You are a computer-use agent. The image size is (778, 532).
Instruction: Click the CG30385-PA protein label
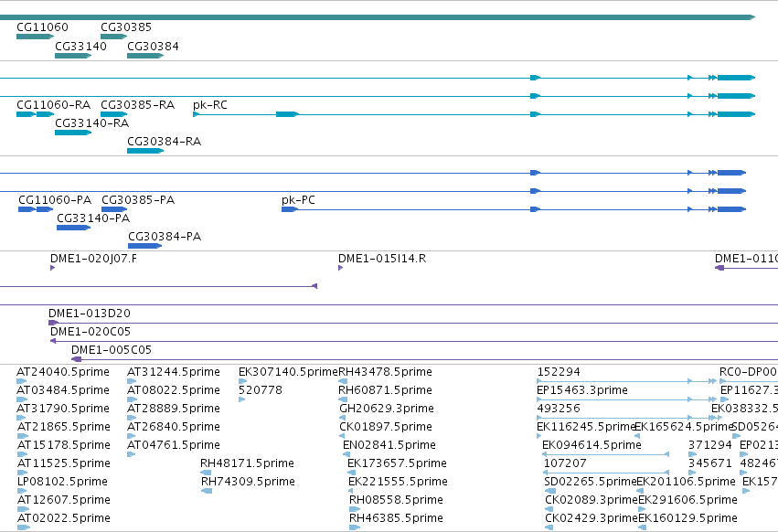138,200
